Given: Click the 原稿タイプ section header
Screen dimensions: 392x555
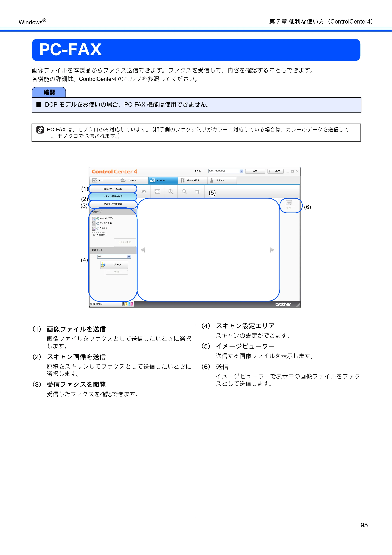Looking at the screenshot, I should (x=113, y=212).
